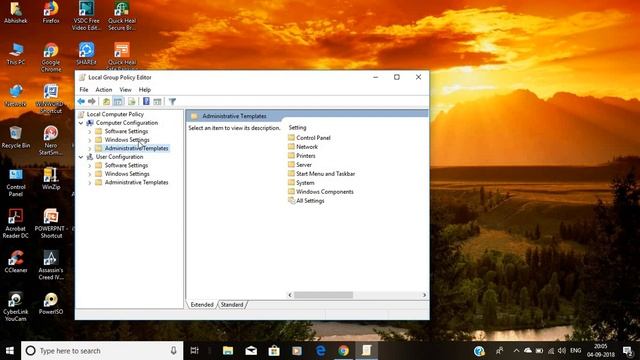Click the Back arrow in the toolbar
Image resolution: width=640 pixels, height=360 pixels.
(81, 101)
